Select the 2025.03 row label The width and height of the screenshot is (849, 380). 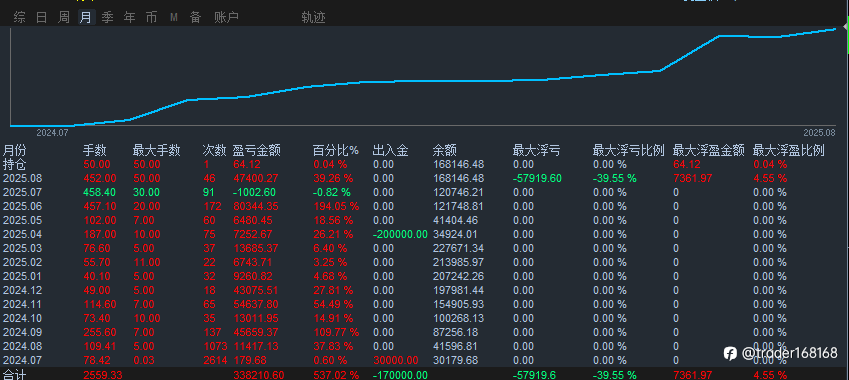pos(22,248)
